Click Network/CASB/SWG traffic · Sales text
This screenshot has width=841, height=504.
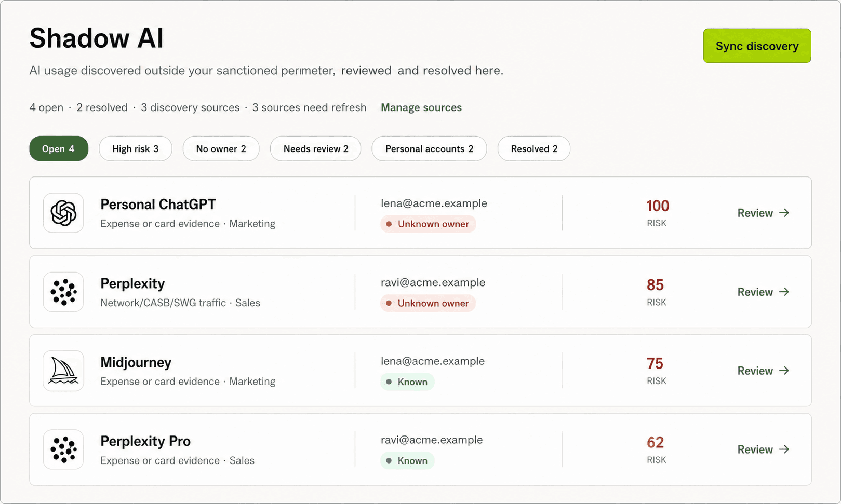[180, 303]
